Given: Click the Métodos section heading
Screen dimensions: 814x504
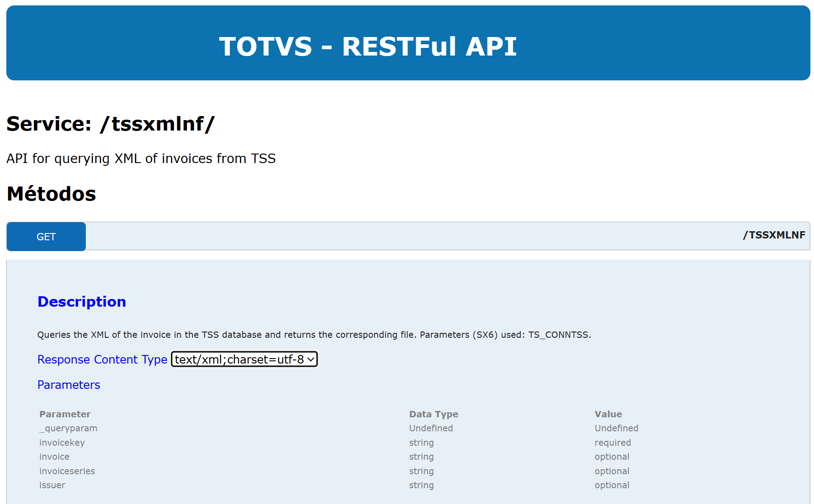Looking at the screenshot, I should 51,194.
